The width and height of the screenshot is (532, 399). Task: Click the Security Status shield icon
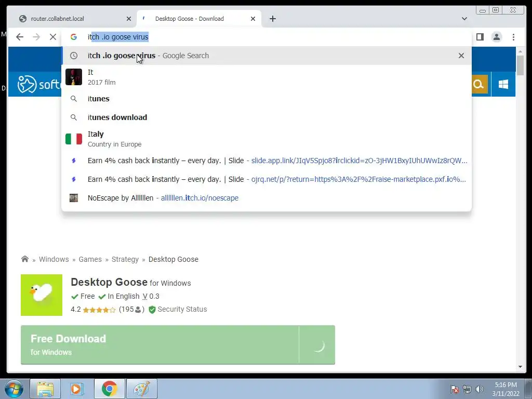click(x=152, y=310)
